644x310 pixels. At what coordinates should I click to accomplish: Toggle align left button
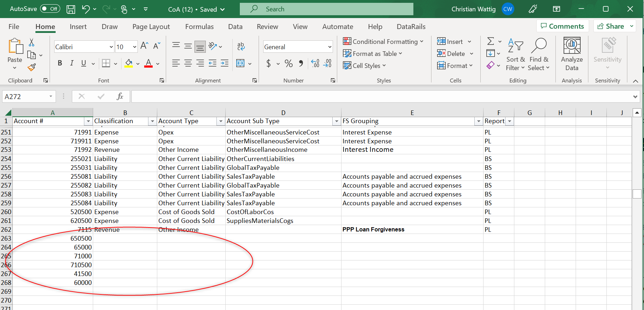coord(176,63)
